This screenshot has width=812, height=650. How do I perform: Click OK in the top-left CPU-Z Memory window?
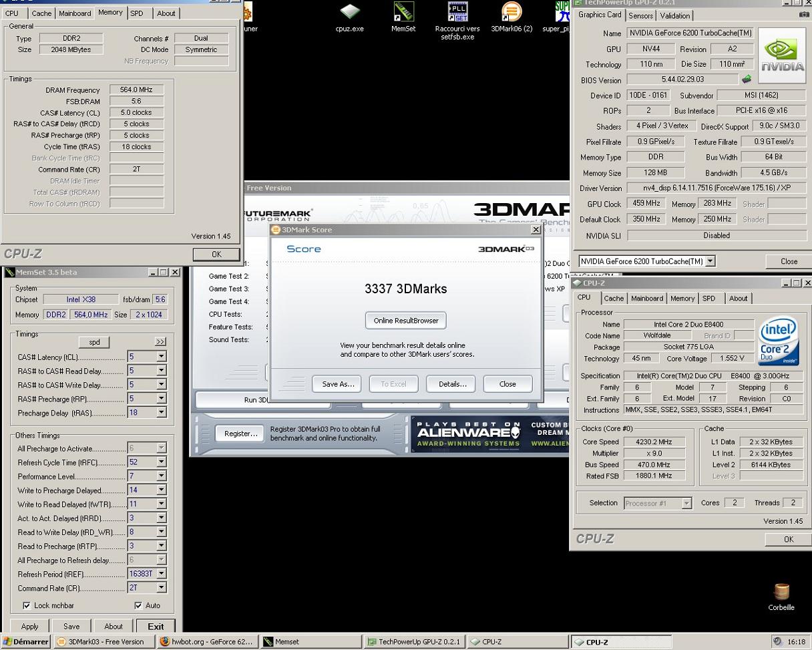click(x=216, y=254)
